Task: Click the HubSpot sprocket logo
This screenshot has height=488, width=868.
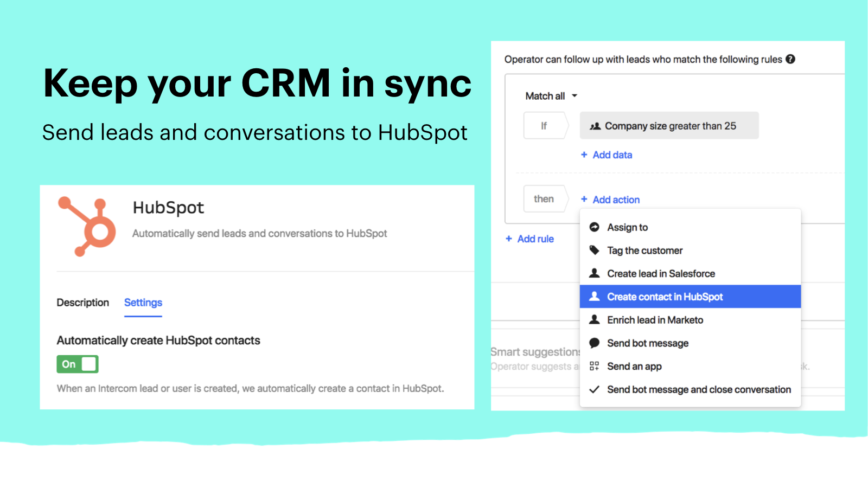Action: pyautogui.click(x=87, y=226)
